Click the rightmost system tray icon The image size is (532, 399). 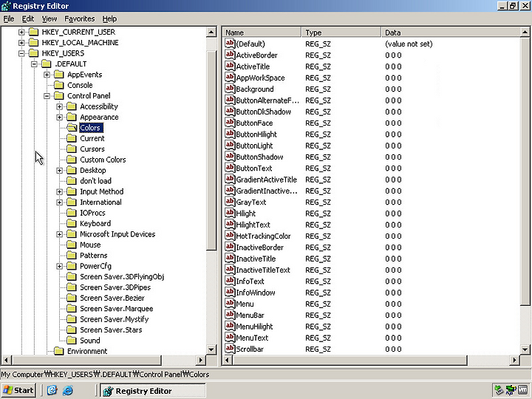pyautogui.click(x=523, y=390)
